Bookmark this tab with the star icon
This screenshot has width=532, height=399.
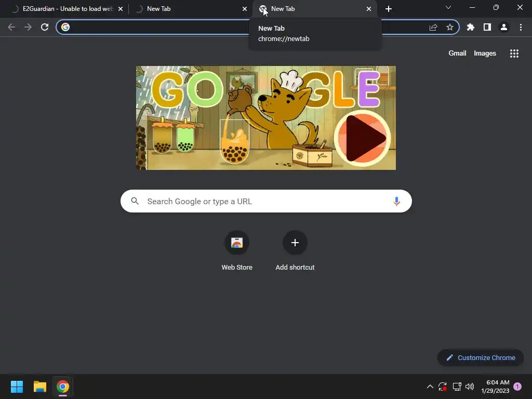(x=450, y=27)
